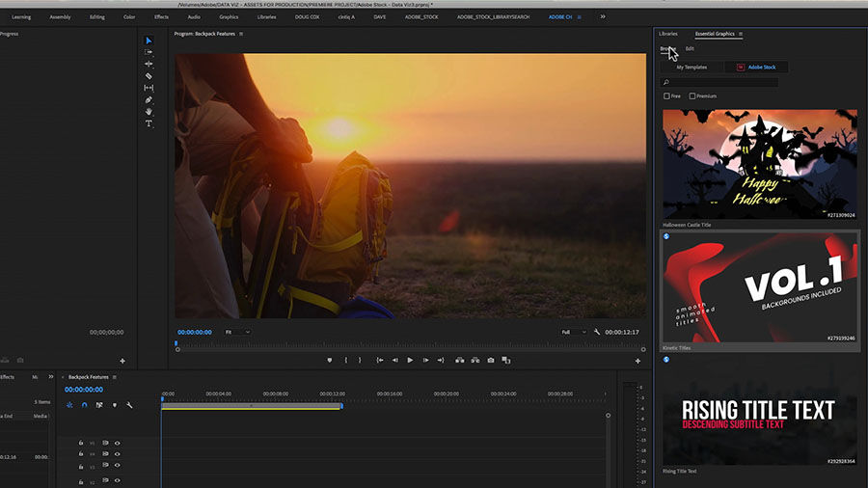Expand the workspace overflow chevron menu
This screenshot has height=488, width=868.
[x=603, y=16]
